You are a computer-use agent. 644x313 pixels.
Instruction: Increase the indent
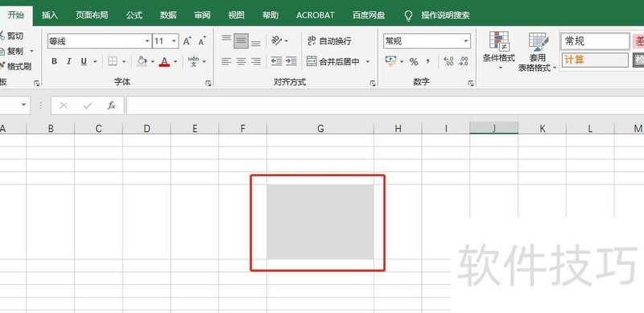291,62
